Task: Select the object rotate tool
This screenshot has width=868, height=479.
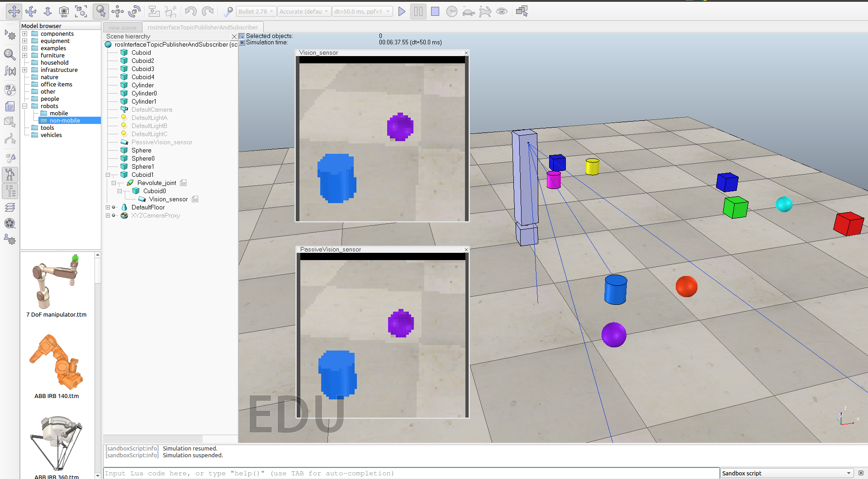Action: tap(134, 11)
